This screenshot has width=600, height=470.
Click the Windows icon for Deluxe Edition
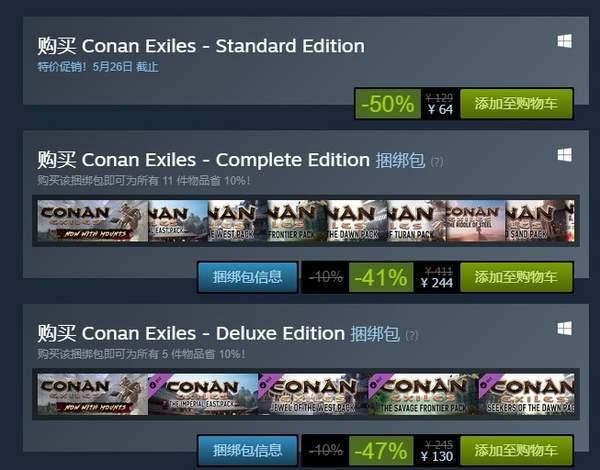pos(565,328)
